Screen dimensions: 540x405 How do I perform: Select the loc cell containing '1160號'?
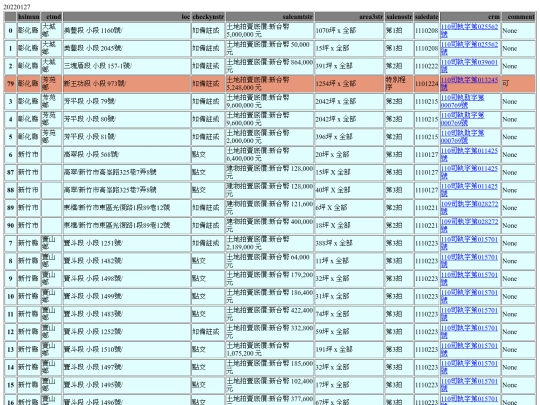pyautogui.click(x=127, y=30)
